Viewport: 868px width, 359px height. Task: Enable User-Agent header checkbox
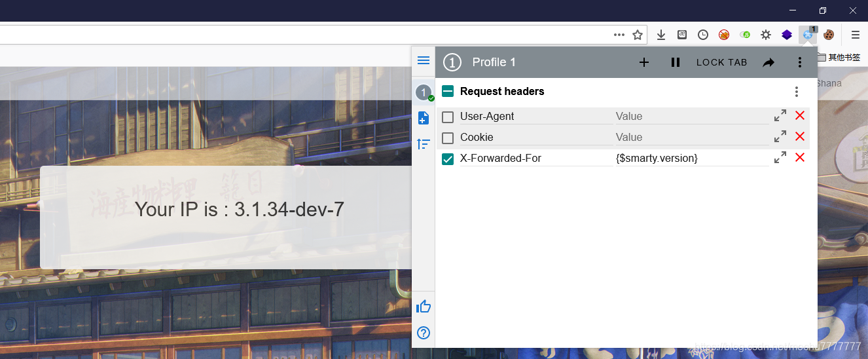point(448,117)
